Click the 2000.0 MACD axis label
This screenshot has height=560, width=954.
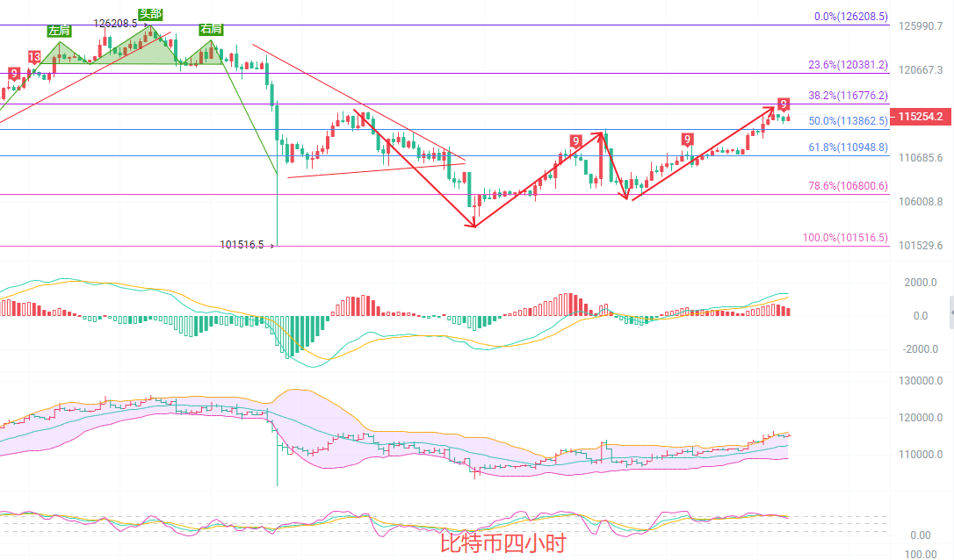(922, 283)
